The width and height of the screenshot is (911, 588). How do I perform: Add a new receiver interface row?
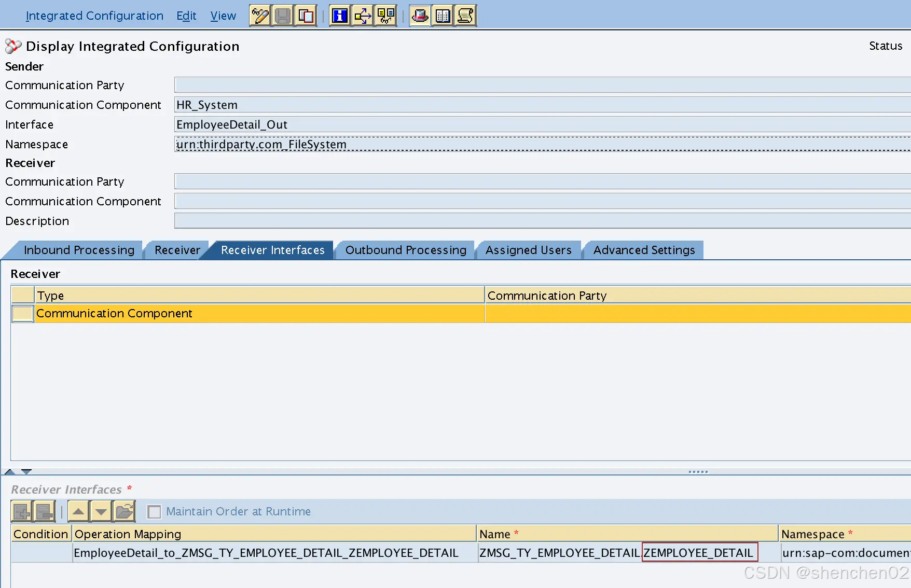[x=21, y=511]
